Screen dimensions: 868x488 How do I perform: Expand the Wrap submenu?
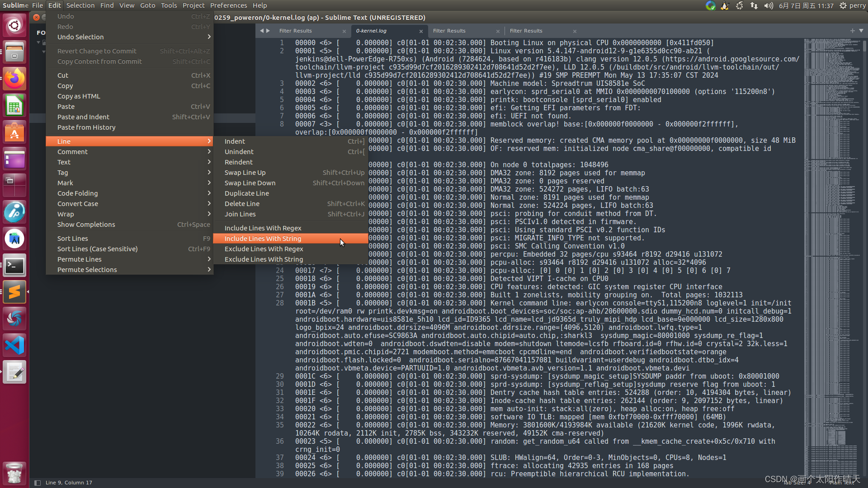tap(66, 214)
